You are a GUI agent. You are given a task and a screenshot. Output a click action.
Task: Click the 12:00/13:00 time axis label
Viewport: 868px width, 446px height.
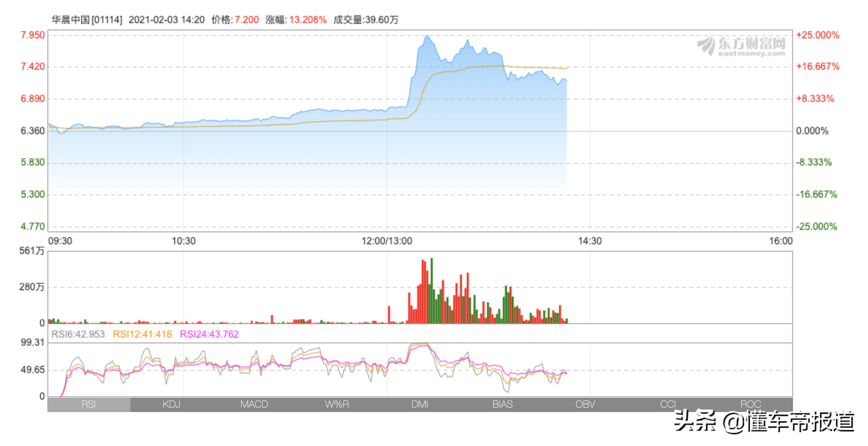click(x=387, y=241)
